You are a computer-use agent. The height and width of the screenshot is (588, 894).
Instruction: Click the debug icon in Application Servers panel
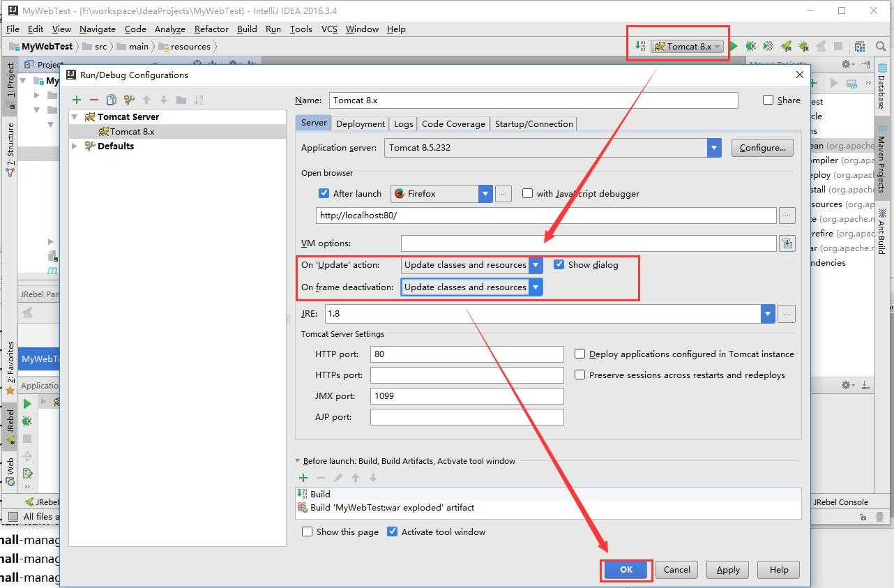pyautogui.click(x=27, y=421)
